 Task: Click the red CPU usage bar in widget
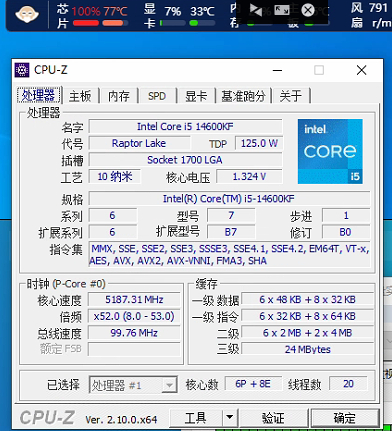click(x=86, y=23)
